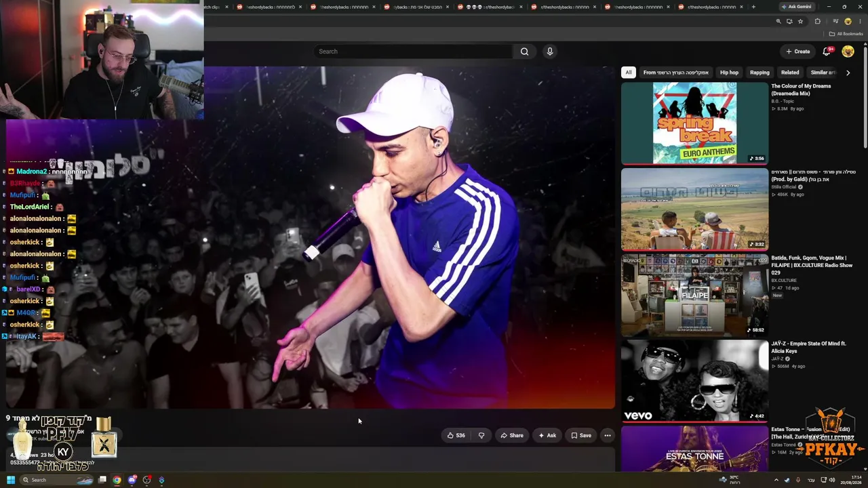Open Chrome zoom magnifier in address bar

coord(778,22)
